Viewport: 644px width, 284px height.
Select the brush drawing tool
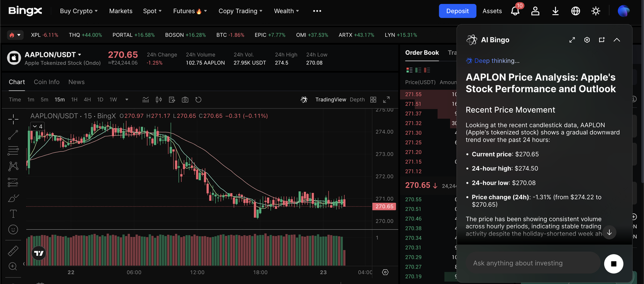tap(13, 198)
